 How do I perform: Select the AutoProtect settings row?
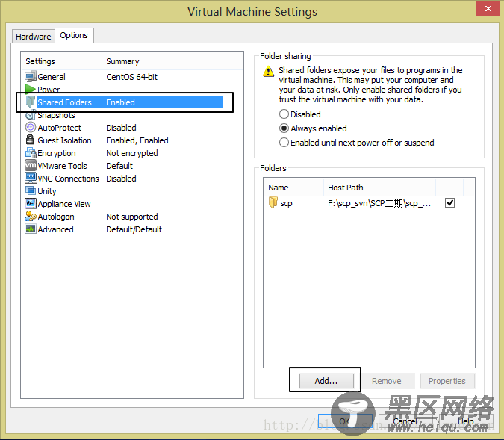click(124, 127)
